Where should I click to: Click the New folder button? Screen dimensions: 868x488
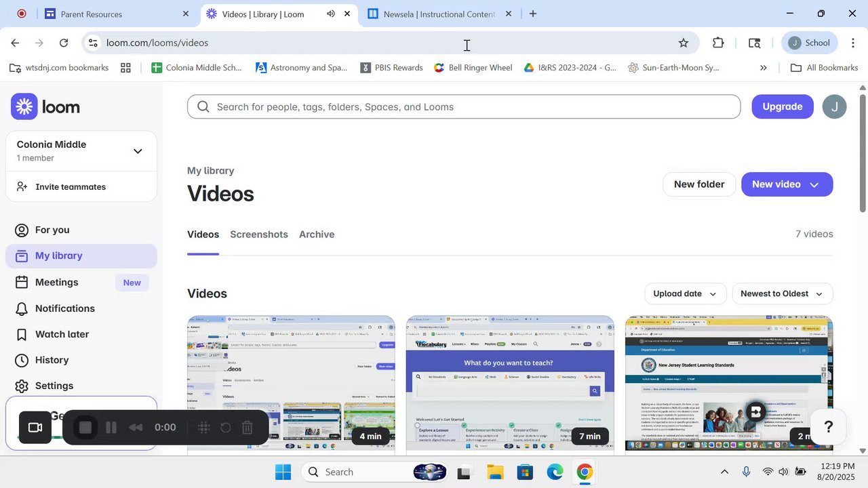click(698, 184)
